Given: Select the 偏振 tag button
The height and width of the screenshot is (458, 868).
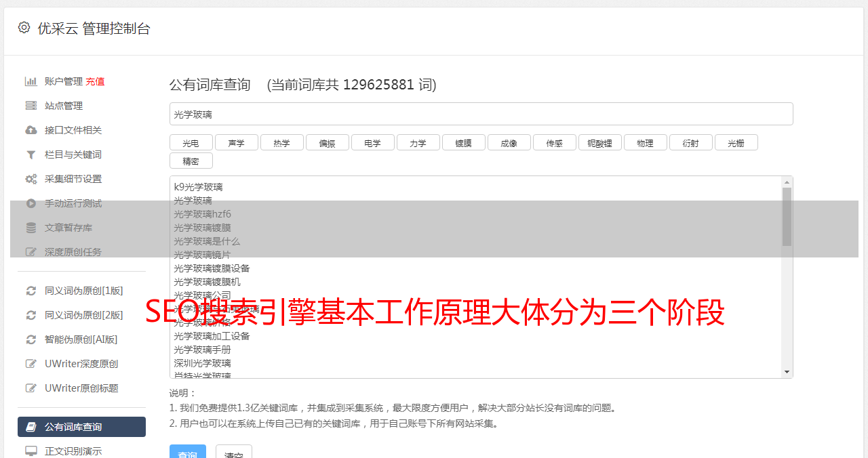Looking at the screenshot, I should tap(327, 143).
